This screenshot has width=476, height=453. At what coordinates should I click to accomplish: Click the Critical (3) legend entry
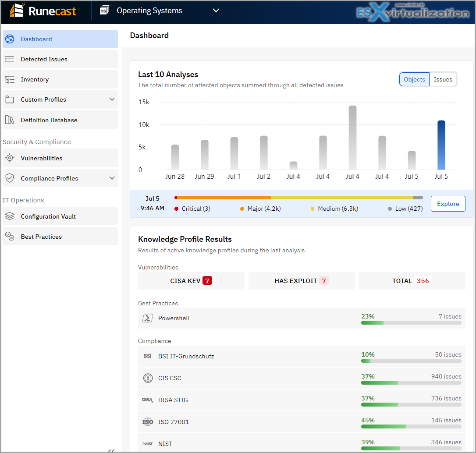pos(192,209)
